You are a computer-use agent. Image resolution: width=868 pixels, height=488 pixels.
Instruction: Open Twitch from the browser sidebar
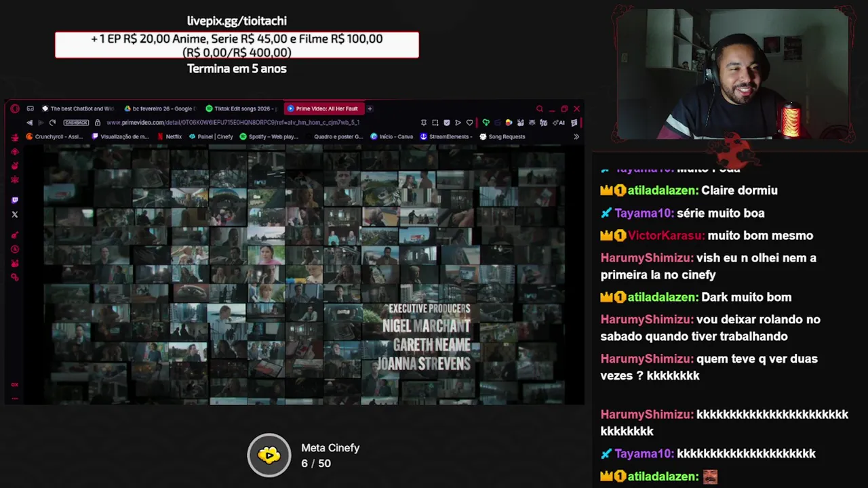tap(15, 200)
